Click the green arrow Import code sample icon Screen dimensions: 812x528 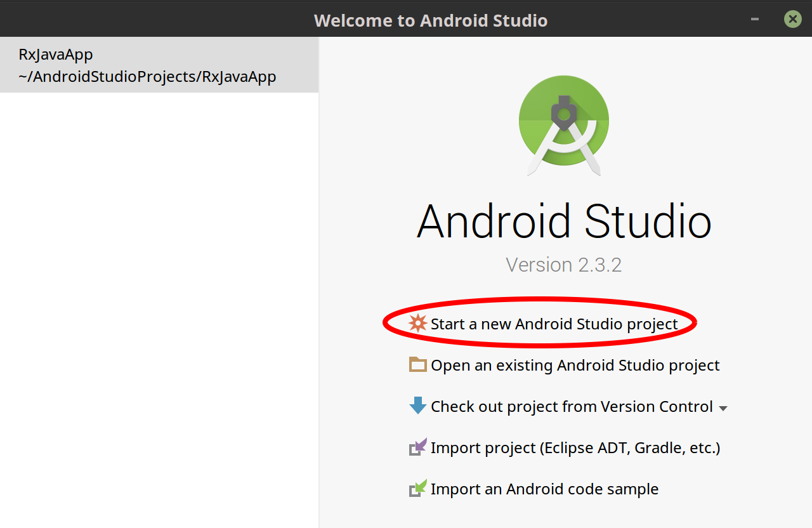(418, 489)
